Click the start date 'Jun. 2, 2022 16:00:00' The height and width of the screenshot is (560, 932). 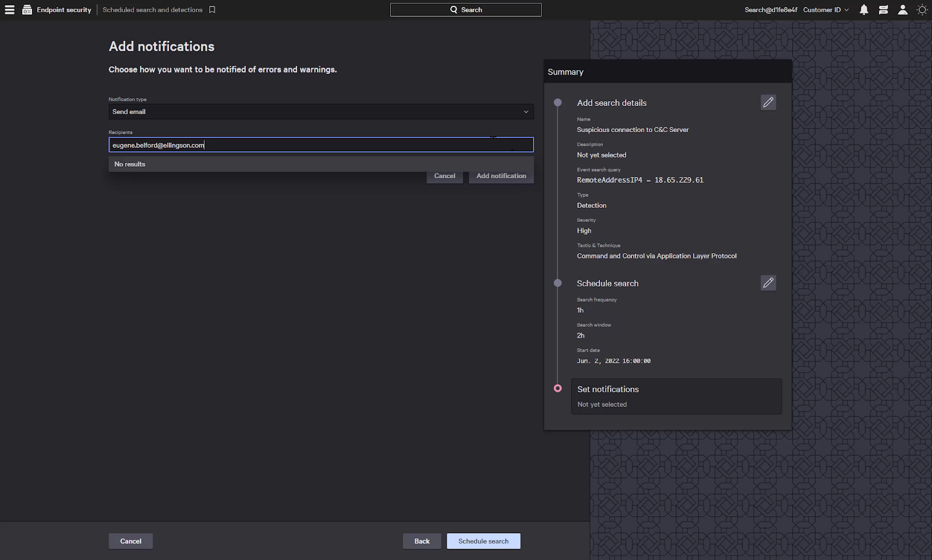point(613,361)
